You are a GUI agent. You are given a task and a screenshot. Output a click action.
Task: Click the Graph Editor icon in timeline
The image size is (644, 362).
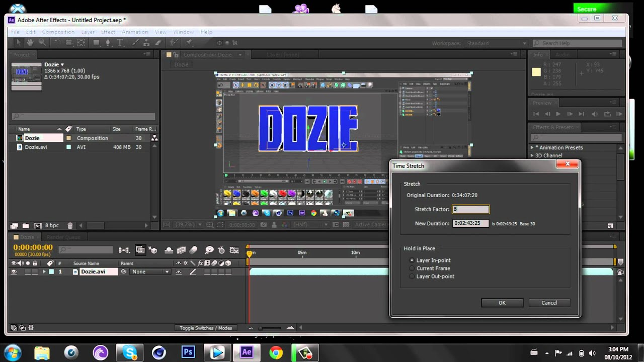tap(234, 250)
